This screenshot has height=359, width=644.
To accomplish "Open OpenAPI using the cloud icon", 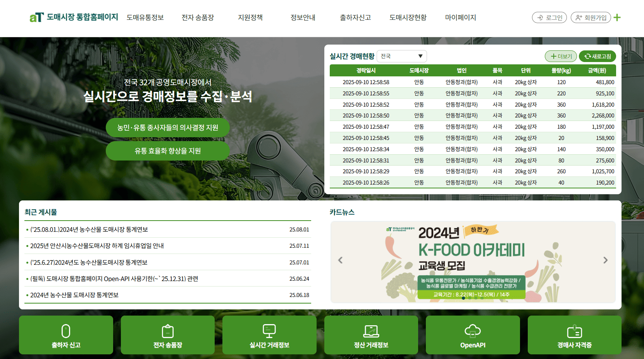I will tap(473, 331).
